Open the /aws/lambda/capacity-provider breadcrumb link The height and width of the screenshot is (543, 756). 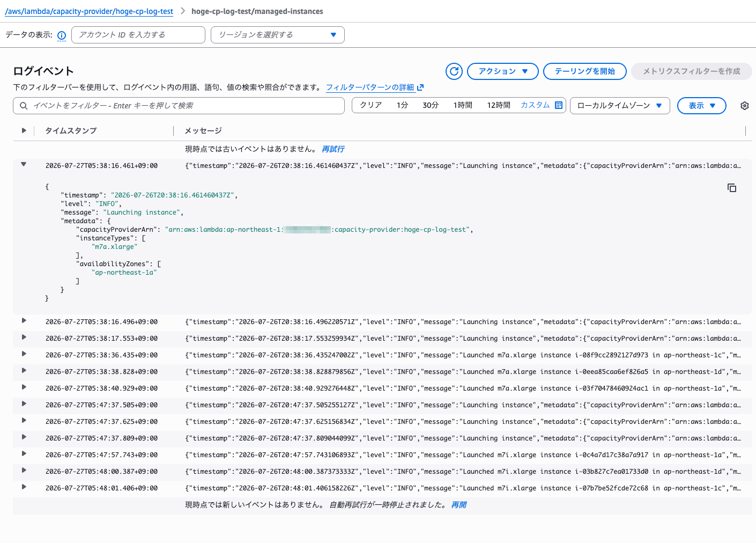click(89, 11)
